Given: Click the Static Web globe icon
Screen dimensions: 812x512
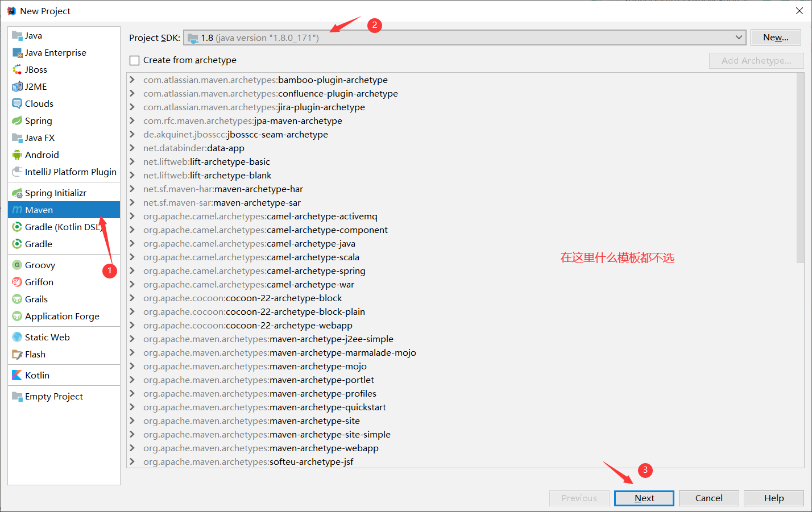Looking at the screenshot, I should pos(17,338).
